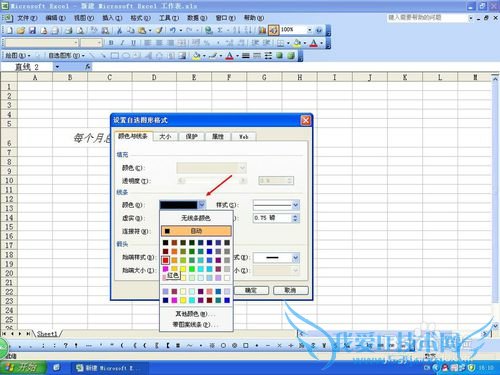Open the font name dropdown

(76, 43)
